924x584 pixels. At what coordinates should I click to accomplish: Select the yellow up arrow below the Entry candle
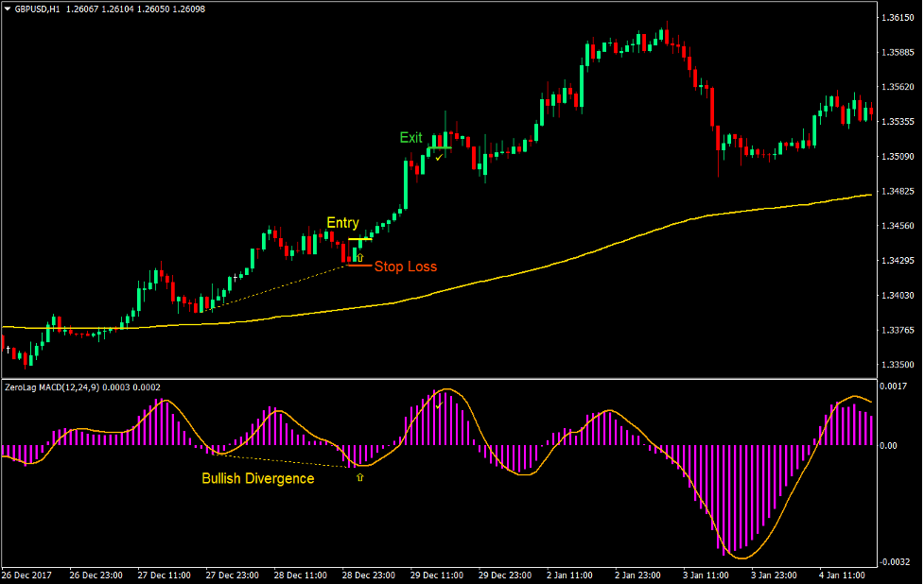360,255
